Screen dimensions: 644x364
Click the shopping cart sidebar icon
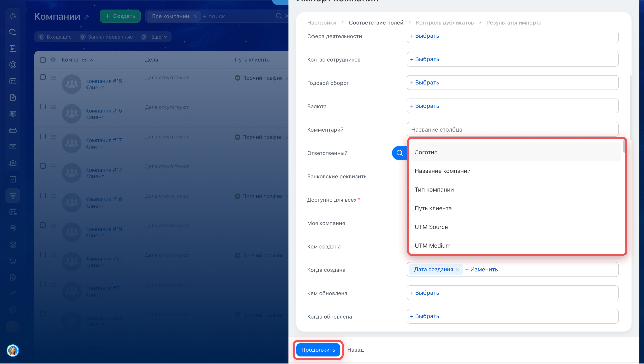coord(13,261)
